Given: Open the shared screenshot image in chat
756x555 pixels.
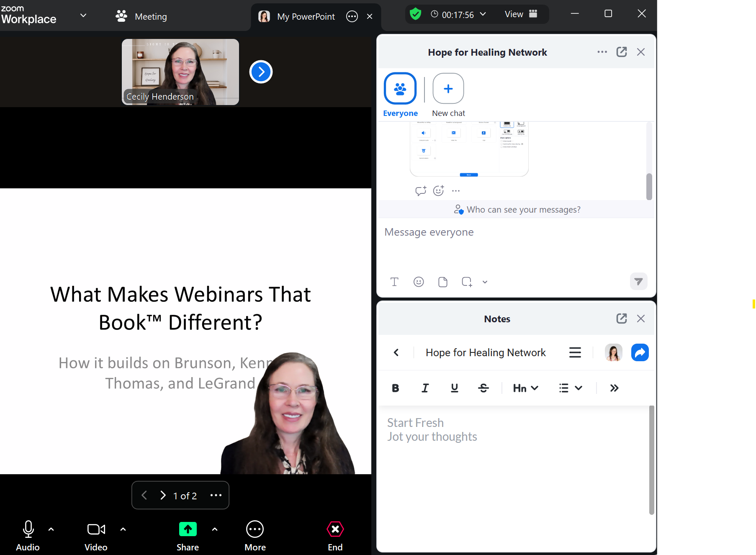Looking at the screenshot, I should 469,149.
